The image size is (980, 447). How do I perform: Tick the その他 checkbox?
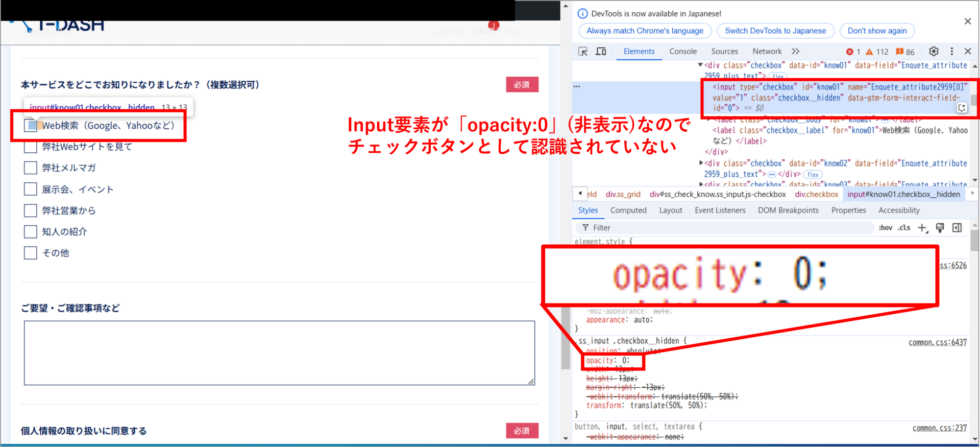point(31,253)
